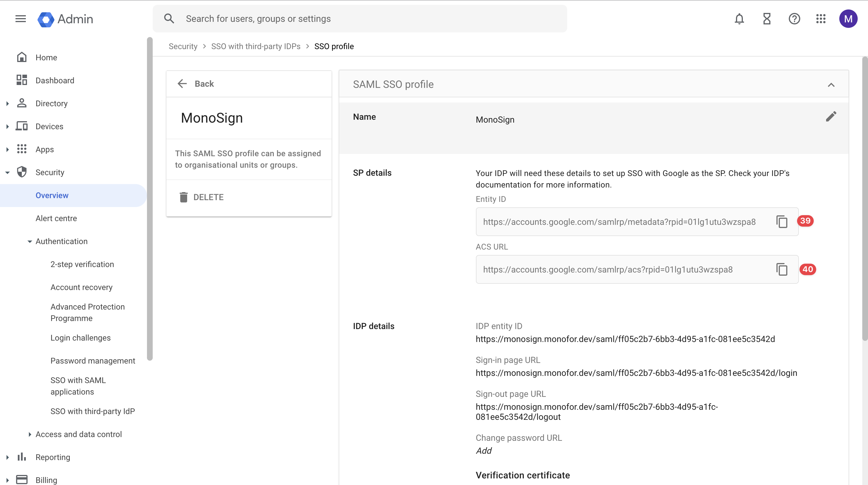Expand the Directory section in sidebar
868x485 pixels.
click(7, 104)
